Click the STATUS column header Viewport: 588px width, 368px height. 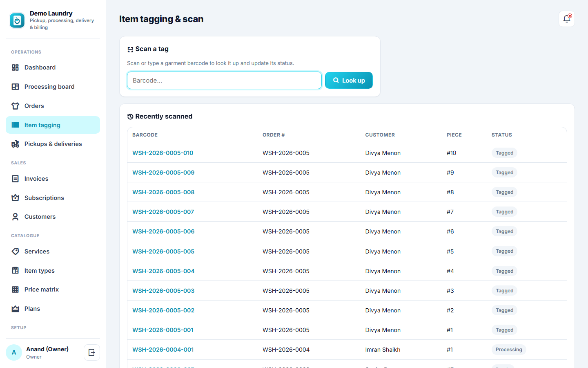click(x=502, y=135)
